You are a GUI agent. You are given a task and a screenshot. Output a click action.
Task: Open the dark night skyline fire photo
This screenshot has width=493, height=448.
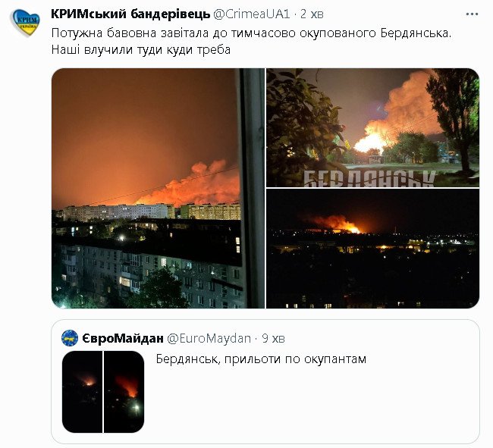[373, 249]
